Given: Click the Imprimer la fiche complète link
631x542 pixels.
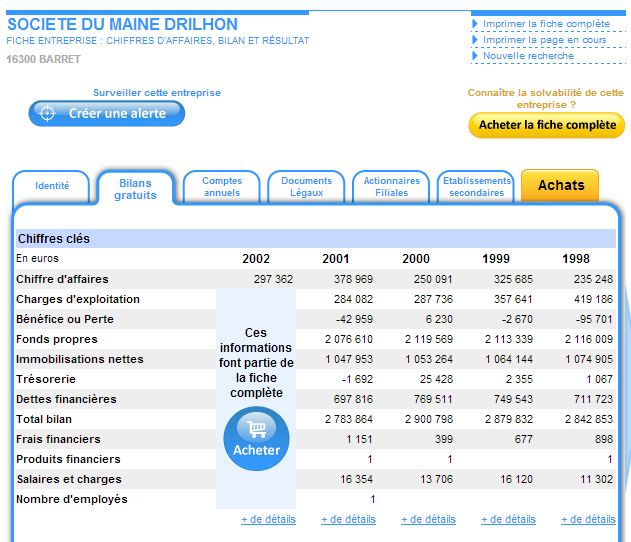Looking at the screenshot, I should point(546,24).
